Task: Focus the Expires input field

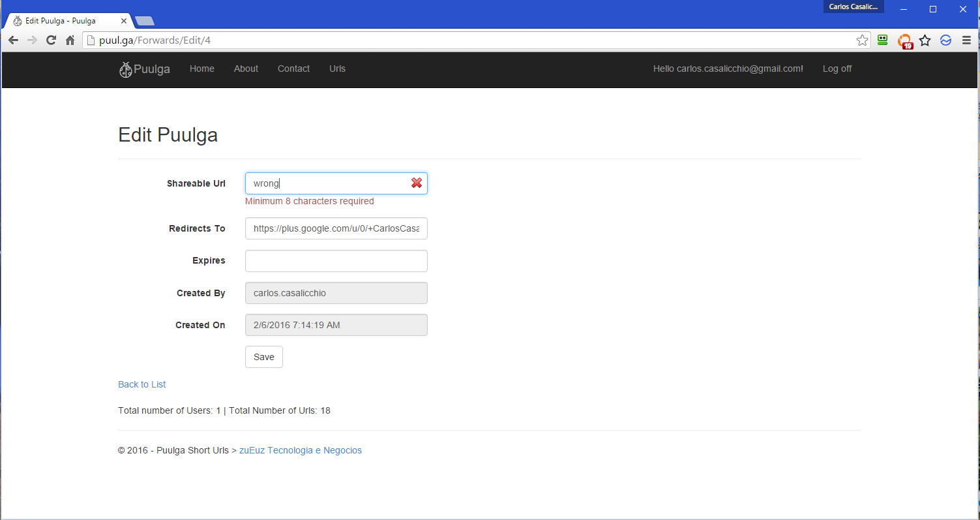Action: 336,261
